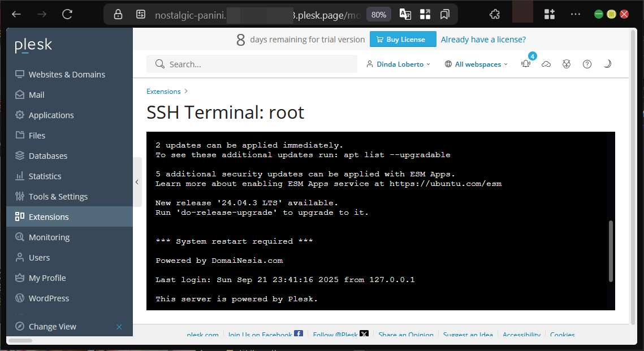Open the notifications bell icon
The height and width of the screenshot is (351, 644).
[526, 64]
